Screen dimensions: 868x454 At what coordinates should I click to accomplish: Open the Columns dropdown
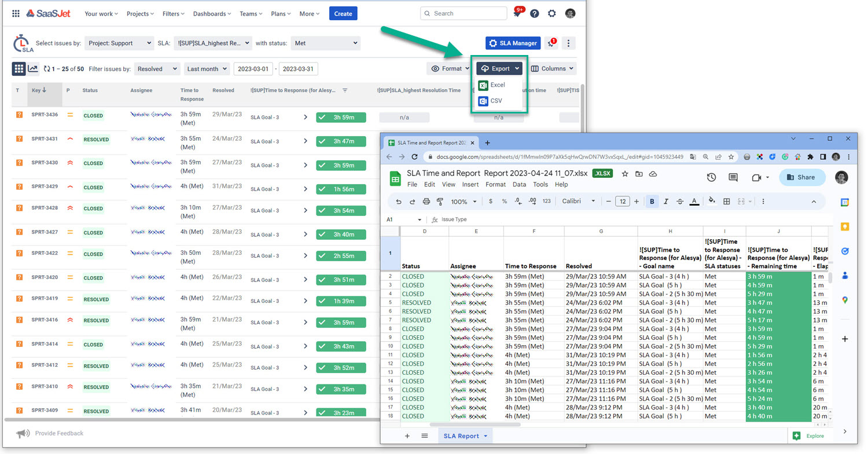tap(551, 68)
